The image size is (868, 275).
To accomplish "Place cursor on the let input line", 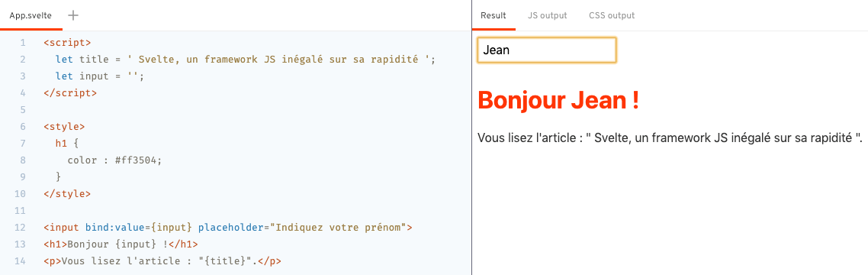I will point(100,76).
